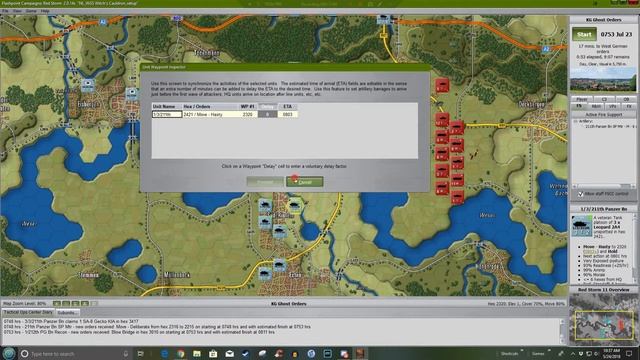Select blue unit counter on road at top map edge

(x=383, y=19)
